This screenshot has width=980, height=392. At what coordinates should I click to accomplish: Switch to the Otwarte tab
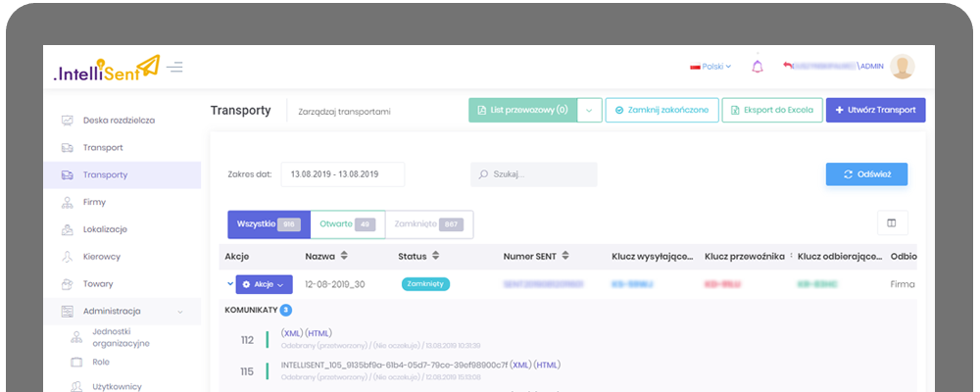pos(347,224)
